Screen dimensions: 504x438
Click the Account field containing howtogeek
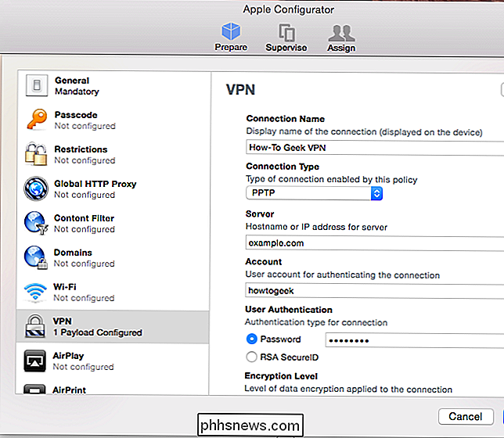tap(375, 291)
